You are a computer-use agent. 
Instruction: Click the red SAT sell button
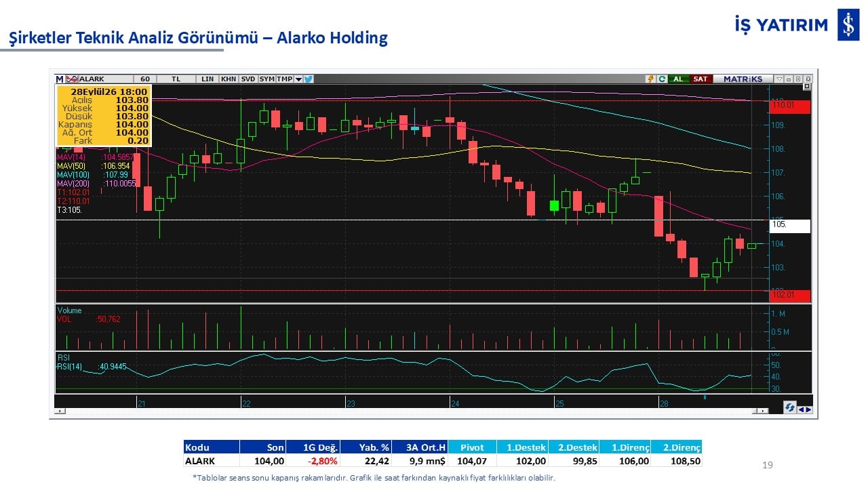tap(701, 79)
